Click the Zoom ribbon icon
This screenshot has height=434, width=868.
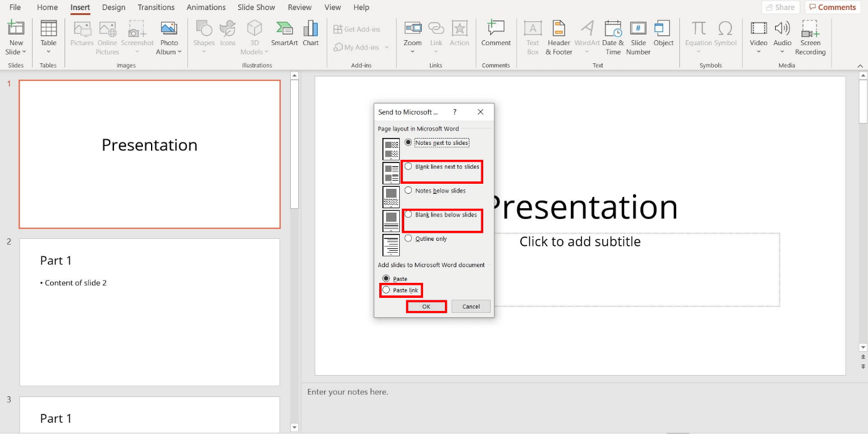412,29
